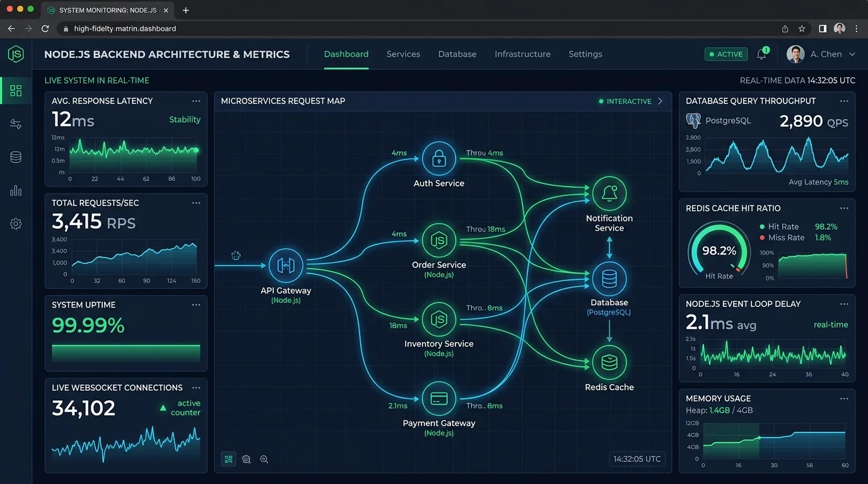
Task: Click the browser share icon
Action: point(785,28)
